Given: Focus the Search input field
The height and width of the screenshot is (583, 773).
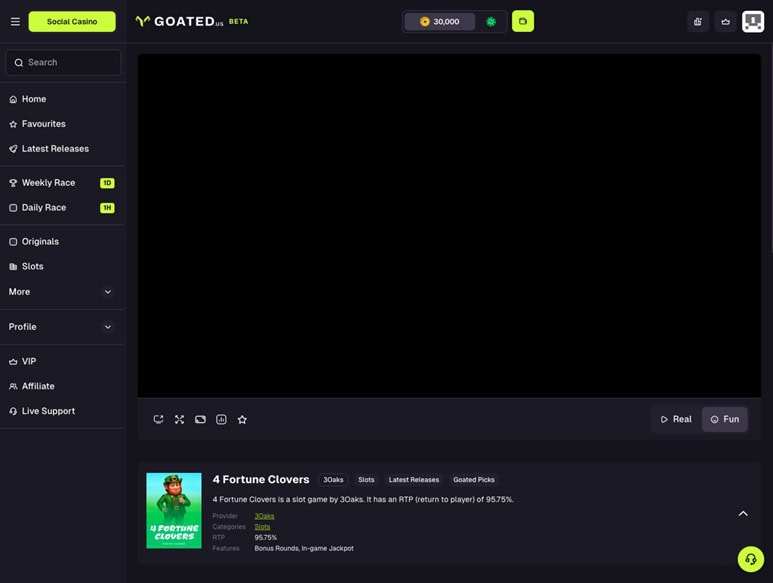Looking at the screenshot, I should [63, 63].
